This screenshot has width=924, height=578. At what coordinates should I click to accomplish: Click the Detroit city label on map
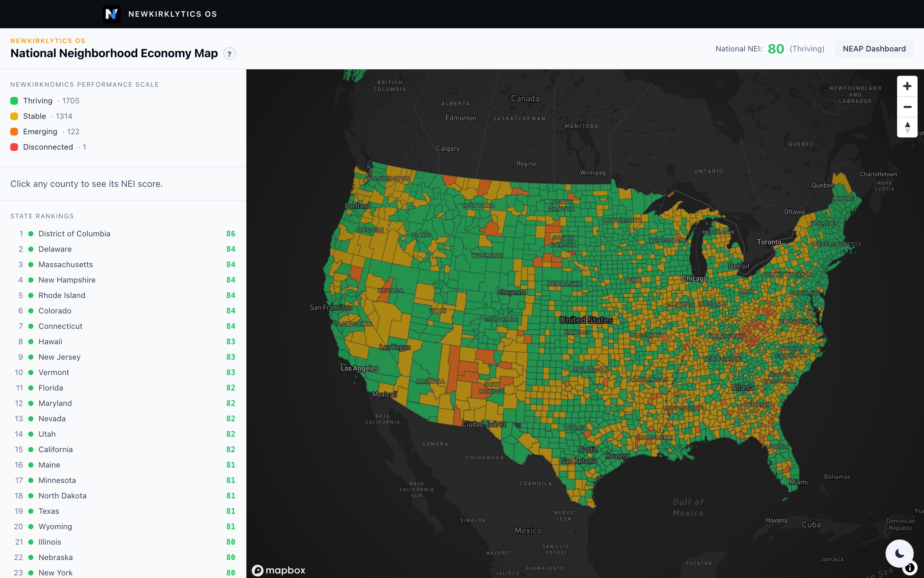(739, 266)
